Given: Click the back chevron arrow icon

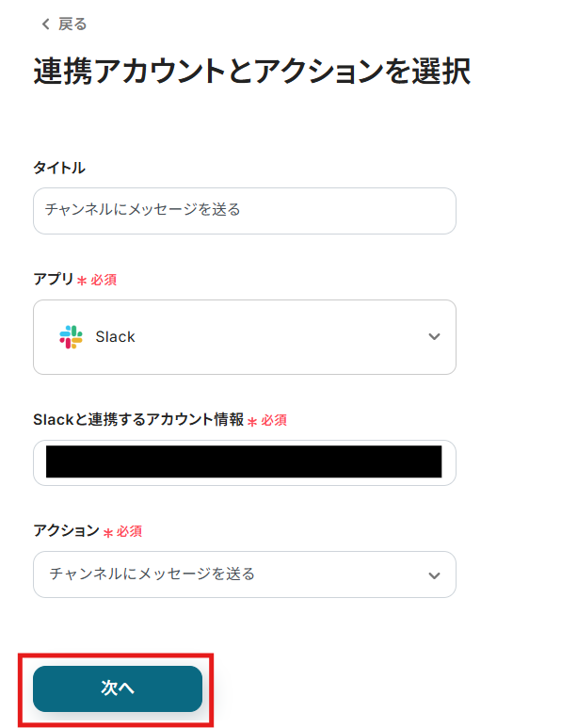Looking at the screenshot, I should coord(44,24).
